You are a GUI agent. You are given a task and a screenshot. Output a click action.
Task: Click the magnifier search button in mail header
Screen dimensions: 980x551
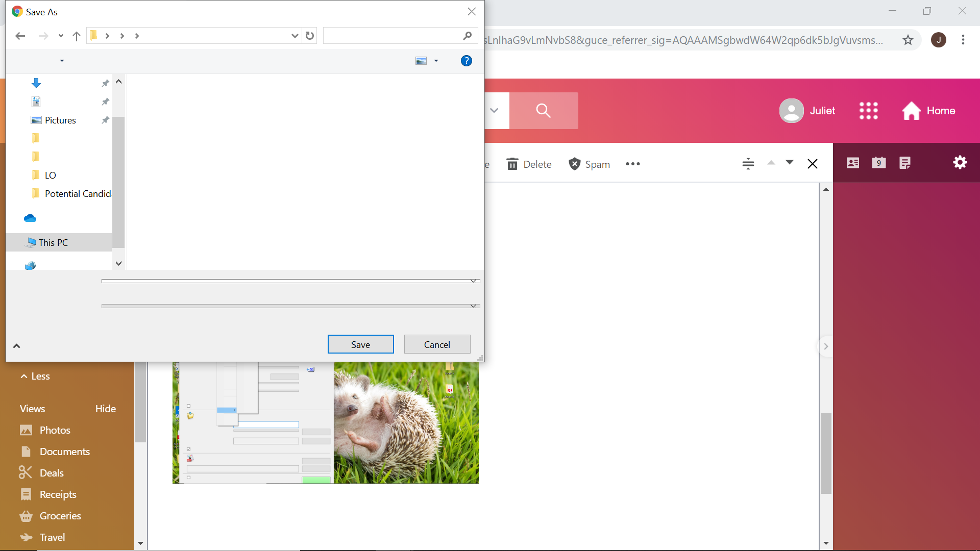pos(543,111)
